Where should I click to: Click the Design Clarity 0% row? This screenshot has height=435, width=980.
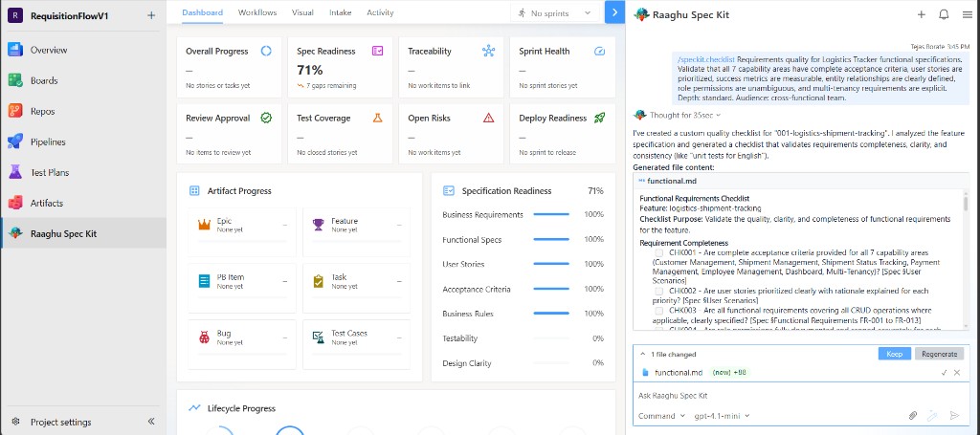(x=523, y=363)
